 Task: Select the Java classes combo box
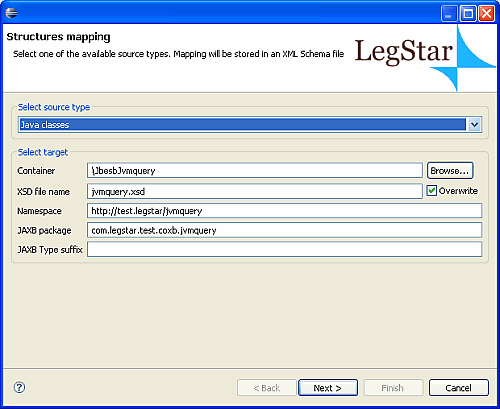250,125
